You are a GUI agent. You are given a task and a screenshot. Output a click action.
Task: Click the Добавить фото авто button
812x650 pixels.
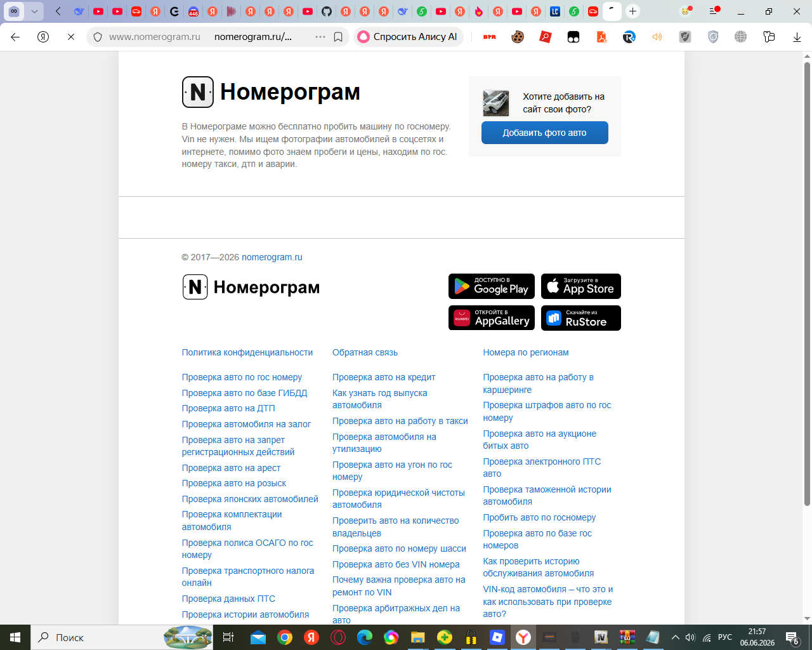pos(545,133)
